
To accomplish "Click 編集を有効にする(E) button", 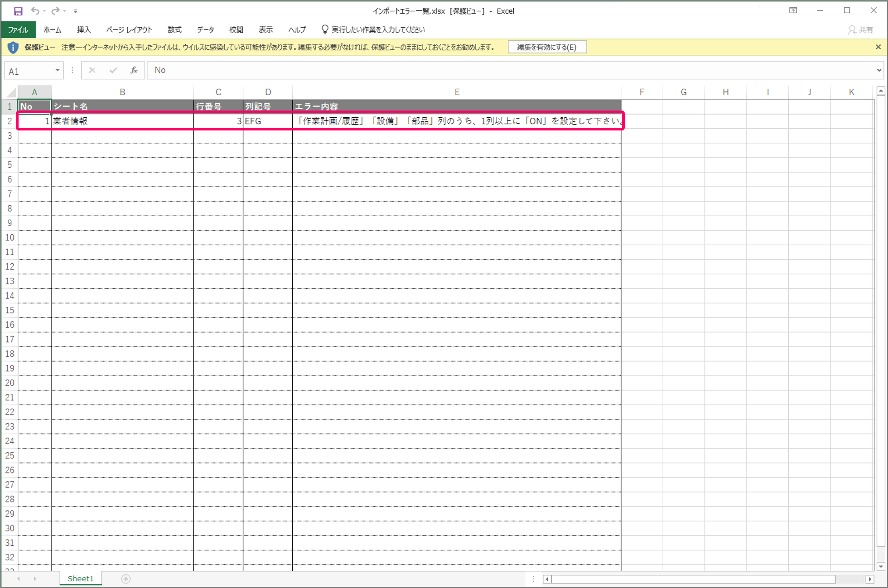I will tap(547, 47).
